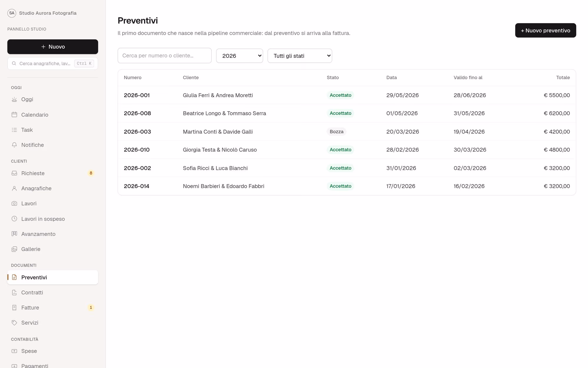
Task: Expand the 2026 year dropdown
Action: point(239,56)
